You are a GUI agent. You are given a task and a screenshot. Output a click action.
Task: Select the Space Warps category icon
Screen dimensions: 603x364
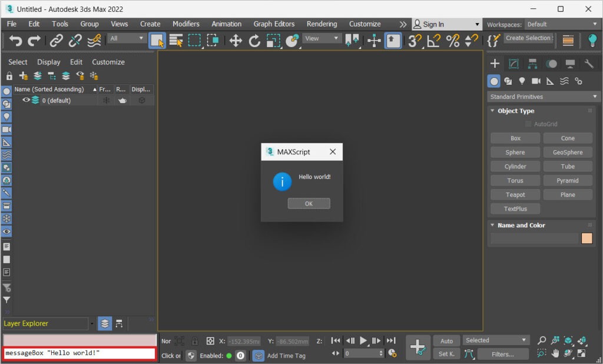[564, 81]
